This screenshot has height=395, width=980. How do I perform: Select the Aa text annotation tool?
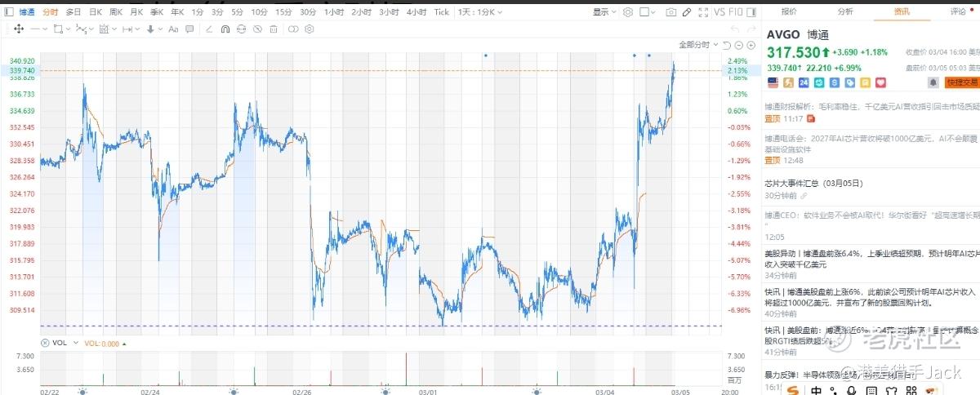[173, 29]
